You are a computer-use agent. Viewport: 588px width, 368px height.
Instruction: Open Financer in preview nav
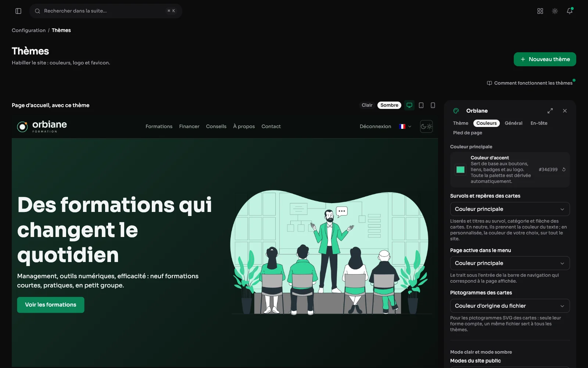(x=189, y=127)
